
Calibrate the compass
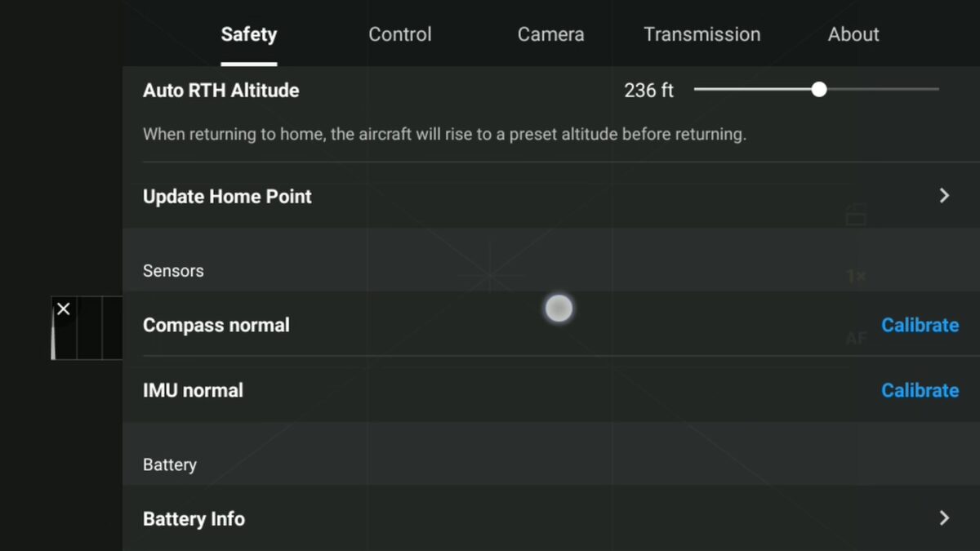click(920, 325)
